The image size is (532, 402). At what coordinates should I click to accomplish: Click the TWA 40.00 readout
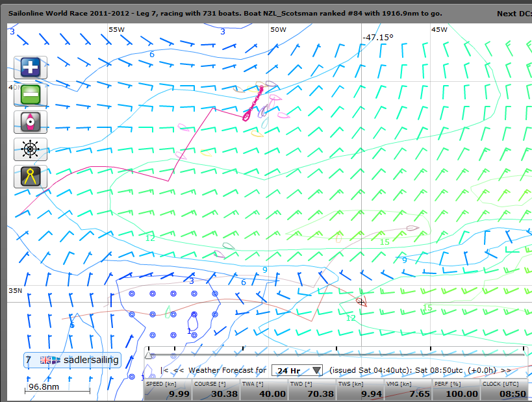tap(264, 390)
